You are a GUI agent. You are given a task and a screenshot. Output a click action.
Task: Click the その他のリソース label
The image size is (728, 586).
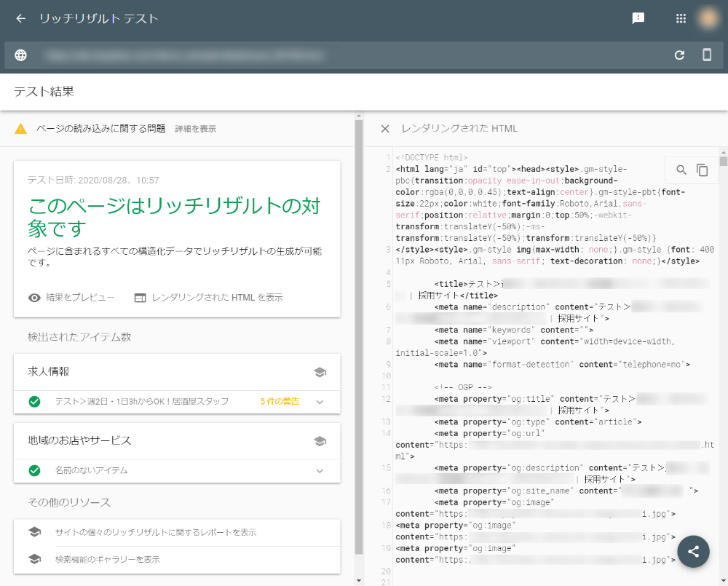pos(69,502)
